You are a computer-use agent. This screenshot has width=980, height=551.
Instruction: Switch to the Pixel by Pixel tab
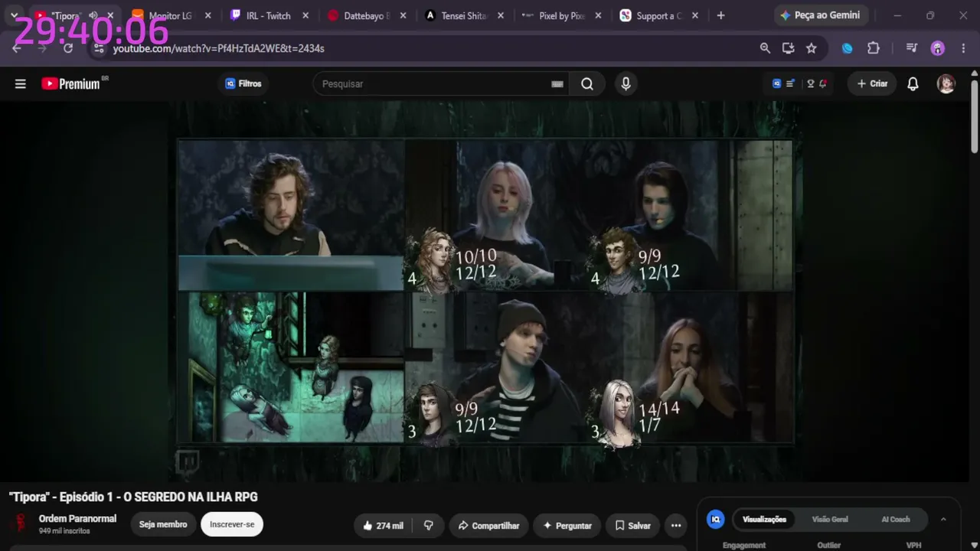pos(561,15)
